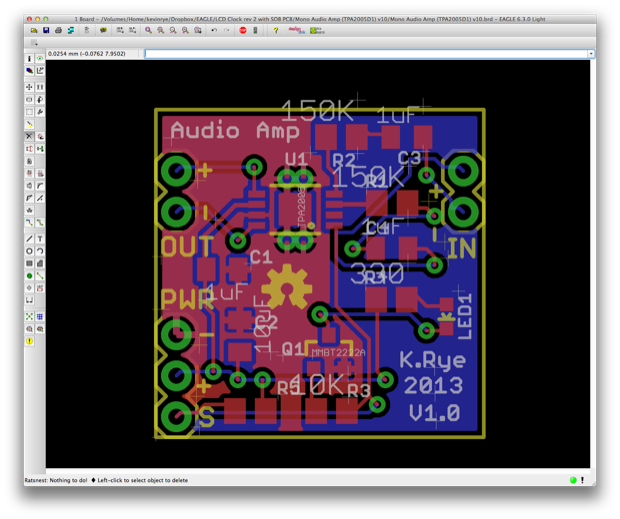
Task: Click the red Stop command icon
Action: 243,30
